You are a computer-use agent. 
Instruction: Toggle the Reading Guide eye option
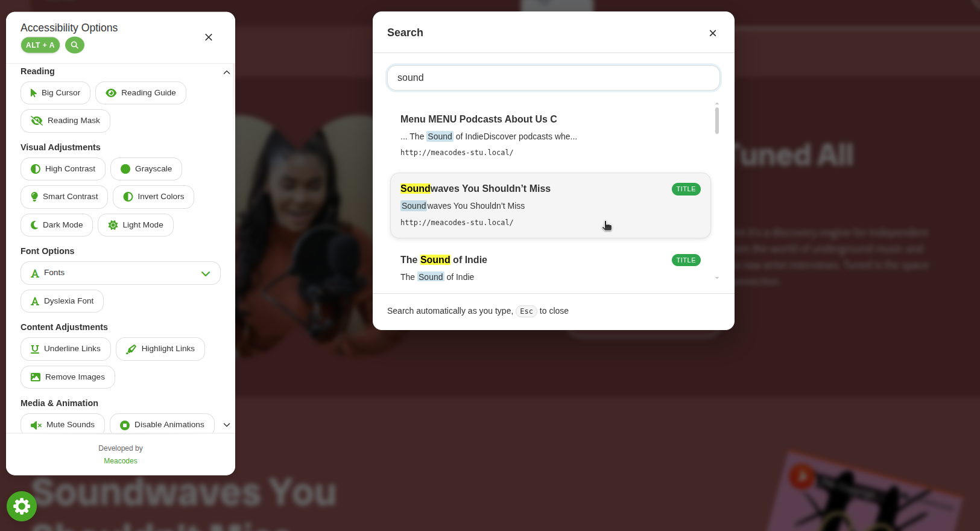click(141, 93)
